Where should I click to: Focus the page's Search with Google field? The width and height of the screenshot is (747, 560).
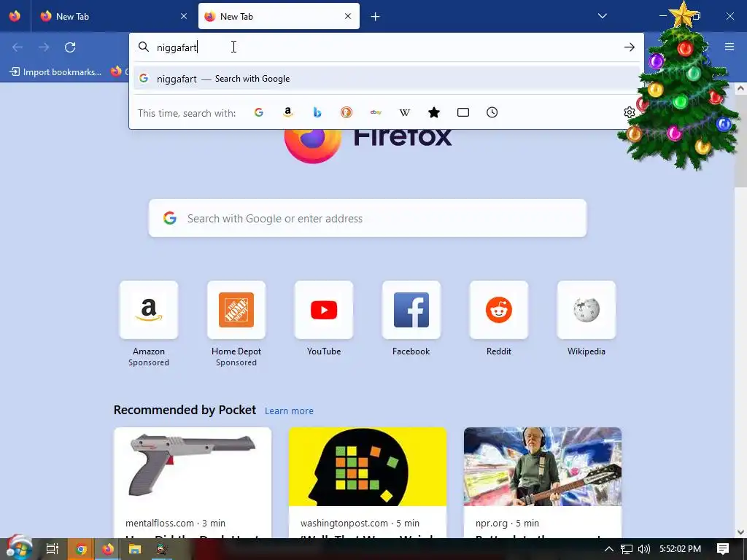click(x=368, y=218)
